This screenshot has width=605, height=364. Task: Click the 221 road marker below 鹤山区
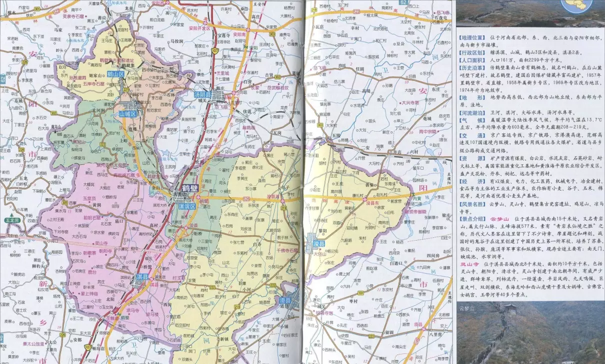coord(125,90)
